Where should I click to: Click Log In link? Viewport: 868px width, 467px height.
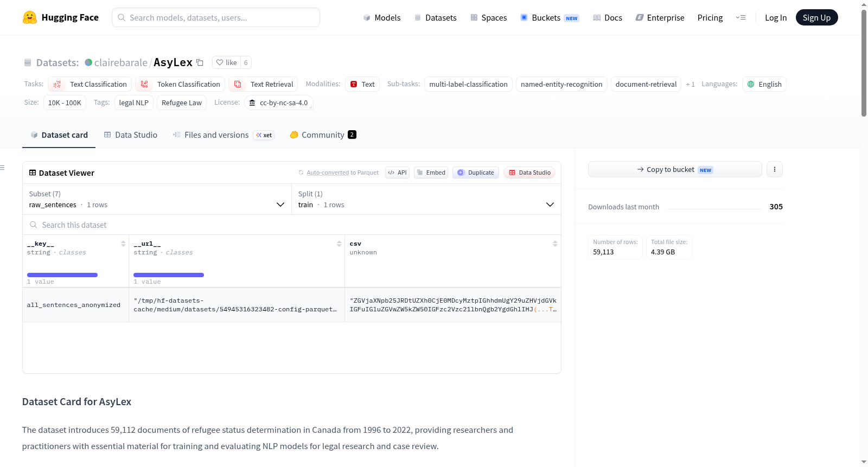[775, 17]
